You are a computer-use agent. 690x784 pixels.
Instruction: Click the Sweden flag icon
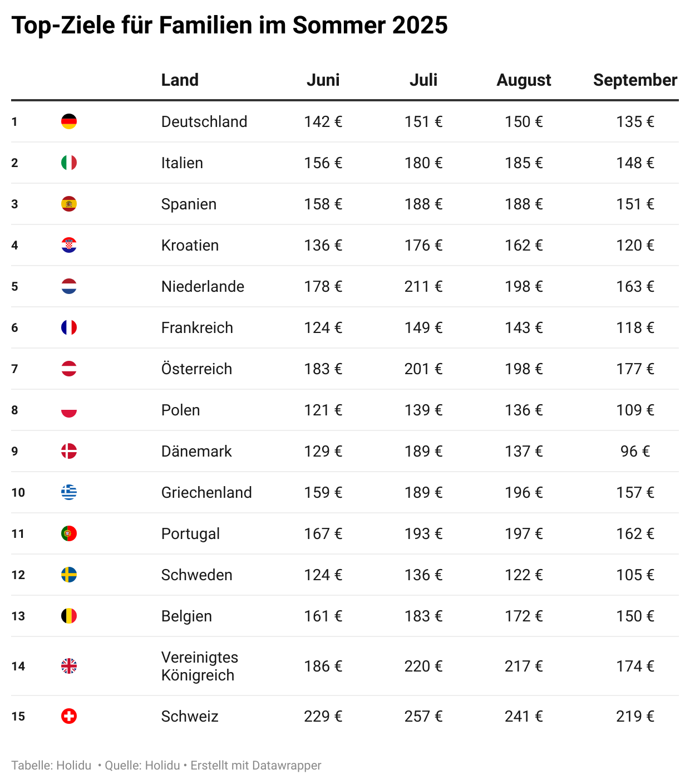pos(69,575)
